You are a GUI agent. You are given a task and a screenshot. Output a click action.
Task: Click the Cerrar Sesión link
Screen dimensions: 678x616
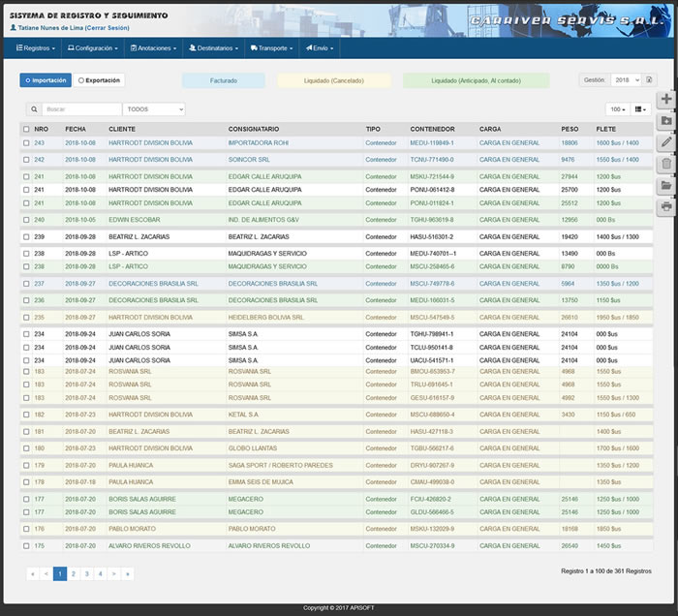pos(108,28)
